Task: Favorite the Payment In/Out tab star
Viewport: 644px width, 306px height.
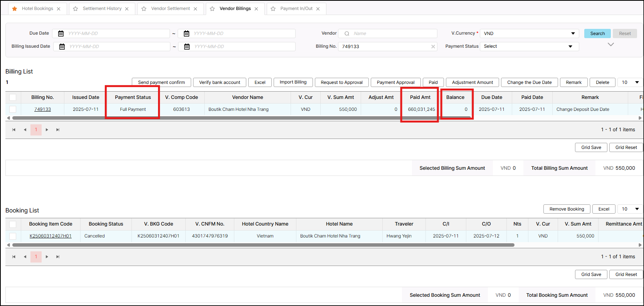Action: pos(273,8)
